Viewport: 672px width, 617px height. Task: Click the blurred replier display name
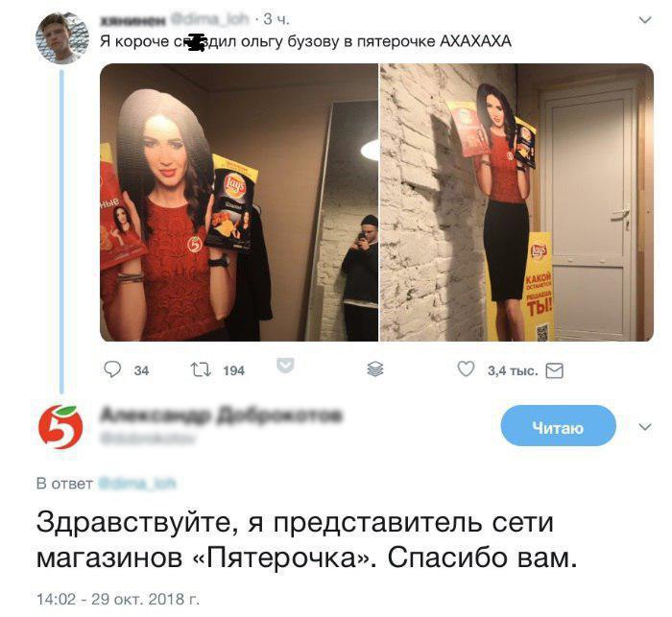coord(221,415)
